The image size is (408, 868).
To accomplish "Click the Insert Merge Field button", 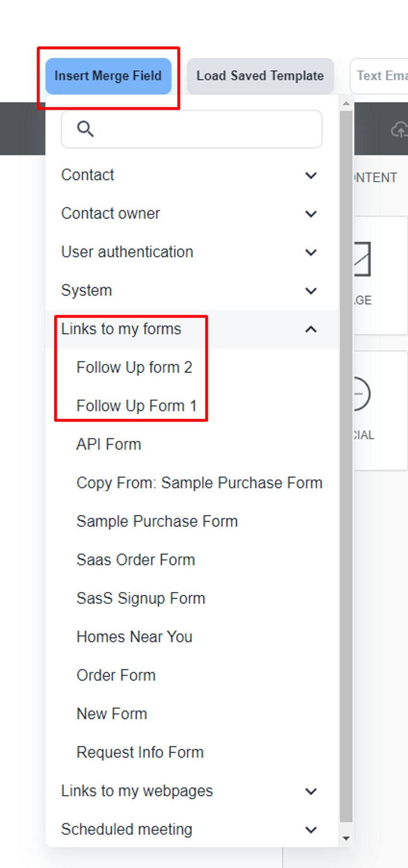I will pos(108,76).
